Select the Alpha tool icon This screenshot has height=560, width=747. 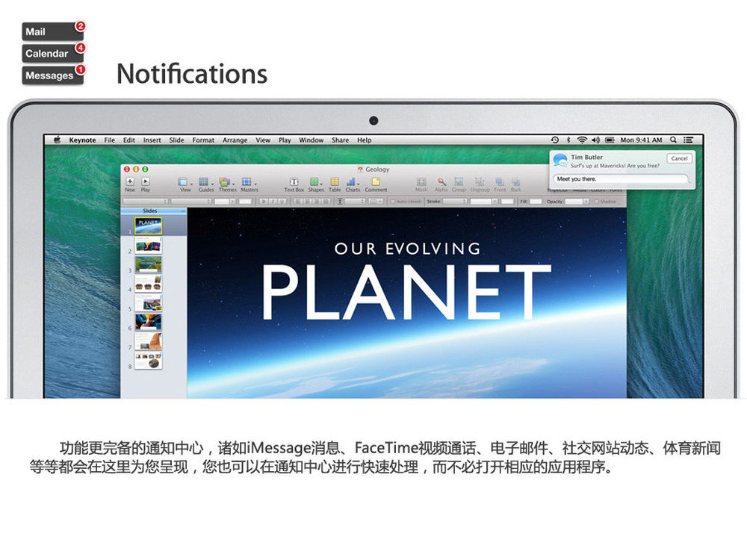441,182
